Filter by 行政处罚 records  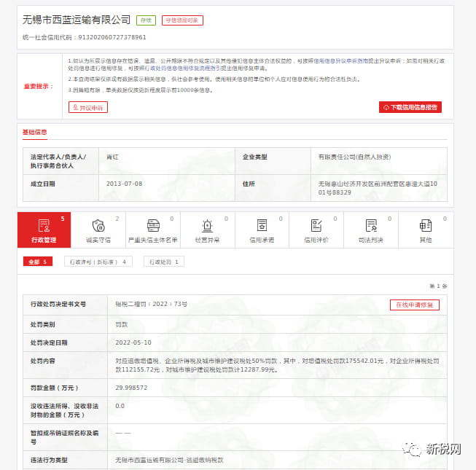tap(164, 262)
